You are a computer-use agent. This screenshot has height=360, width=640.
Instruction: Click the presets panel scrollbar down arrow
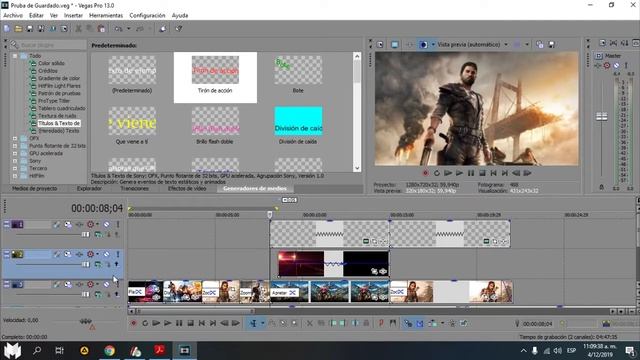[x=357, y=168]
